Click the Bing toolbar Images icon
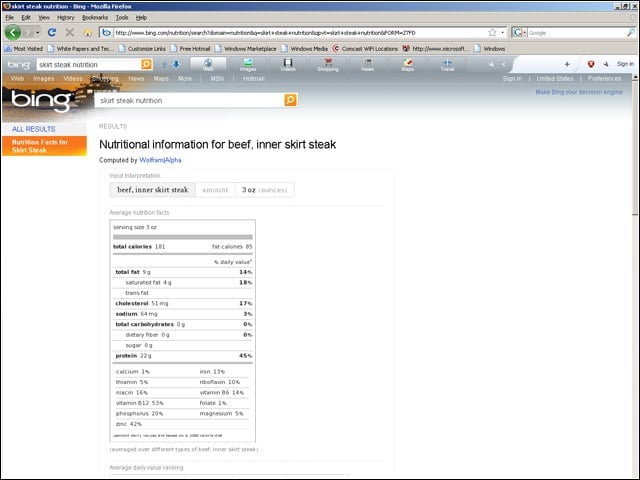 pyautogui.click(x=248, y=64)
